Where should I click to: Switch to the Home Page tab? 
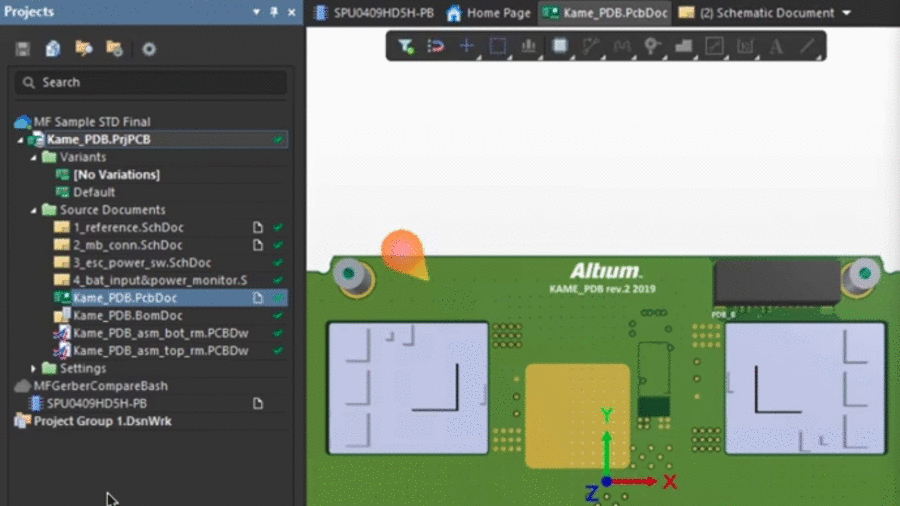[488, 13]
